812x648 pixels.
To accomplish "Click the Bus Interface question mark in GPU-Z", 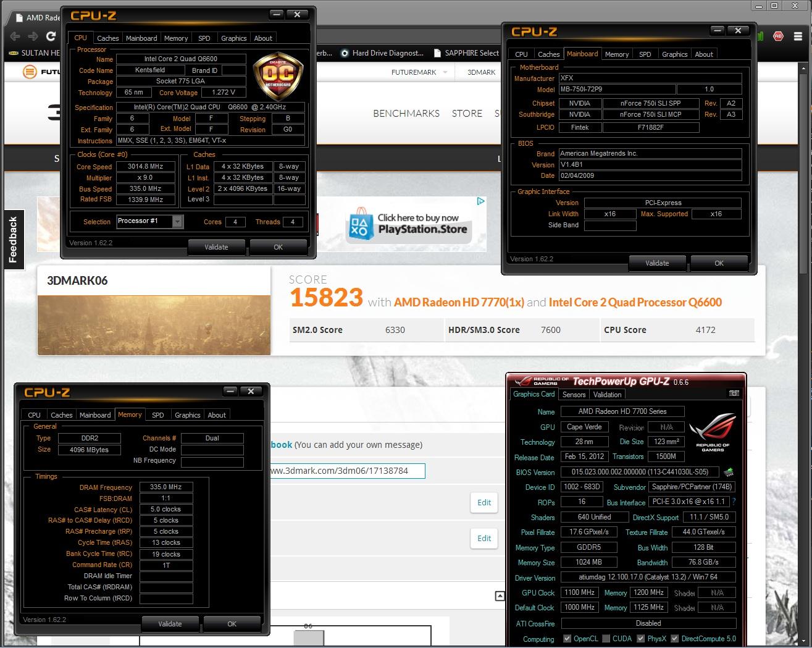I will pos(734,502).
